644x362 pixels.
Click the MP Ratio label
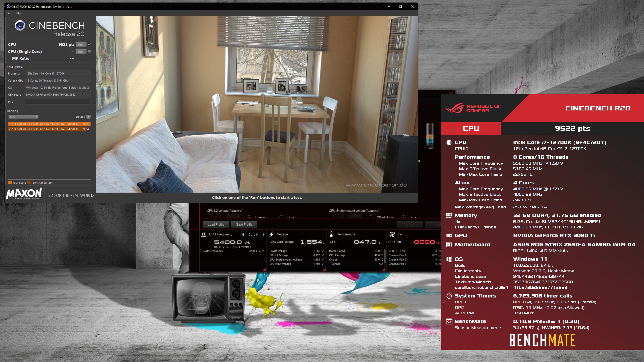click(x=21, y=58)
